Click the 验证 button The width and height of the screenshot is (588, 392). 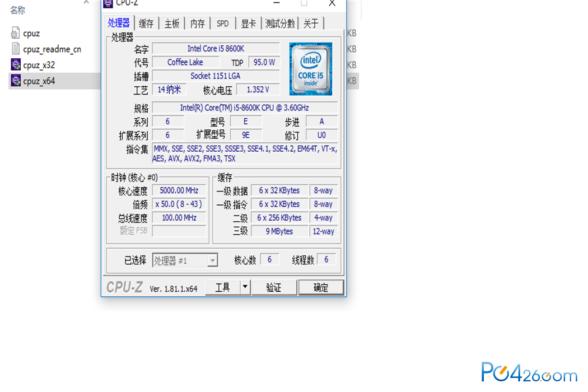click(x=274, y=287)
